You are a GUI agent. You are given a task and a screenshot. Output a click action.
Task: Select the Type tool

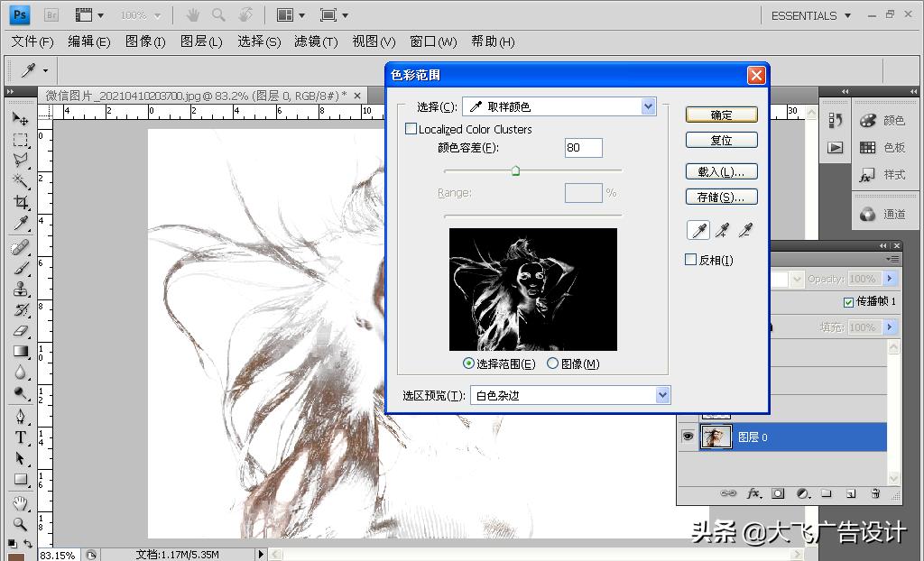(x=20, y=437)
